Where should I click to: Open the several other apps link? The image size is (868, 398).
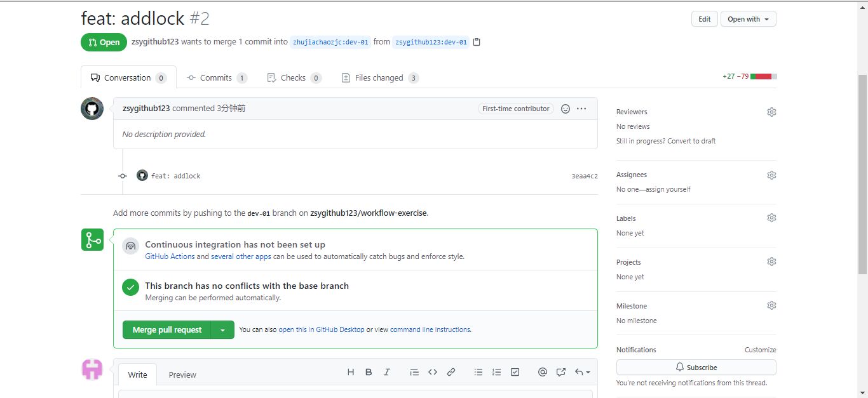pyautogui.click(x=241, y=256)
